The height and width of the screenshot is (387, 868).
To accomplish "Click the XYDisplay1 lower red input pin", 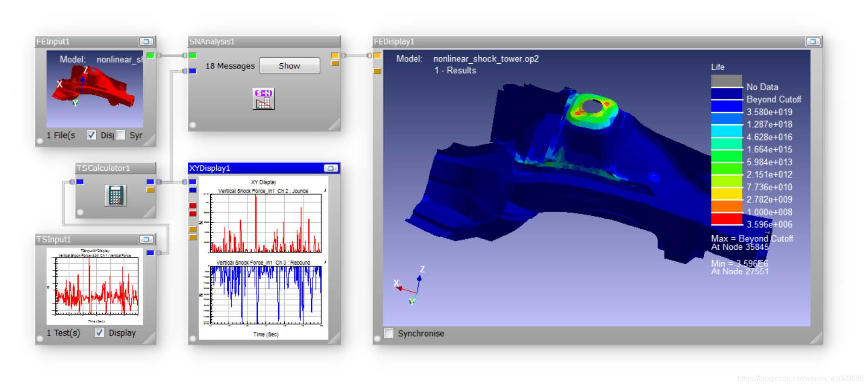I will click(193, 214).
